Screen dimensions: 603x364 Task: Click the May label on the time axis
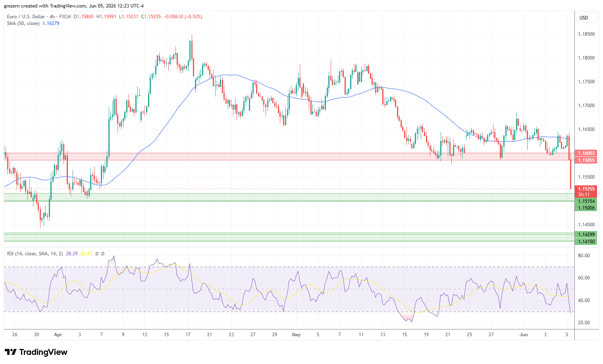[x=296, y=335]
